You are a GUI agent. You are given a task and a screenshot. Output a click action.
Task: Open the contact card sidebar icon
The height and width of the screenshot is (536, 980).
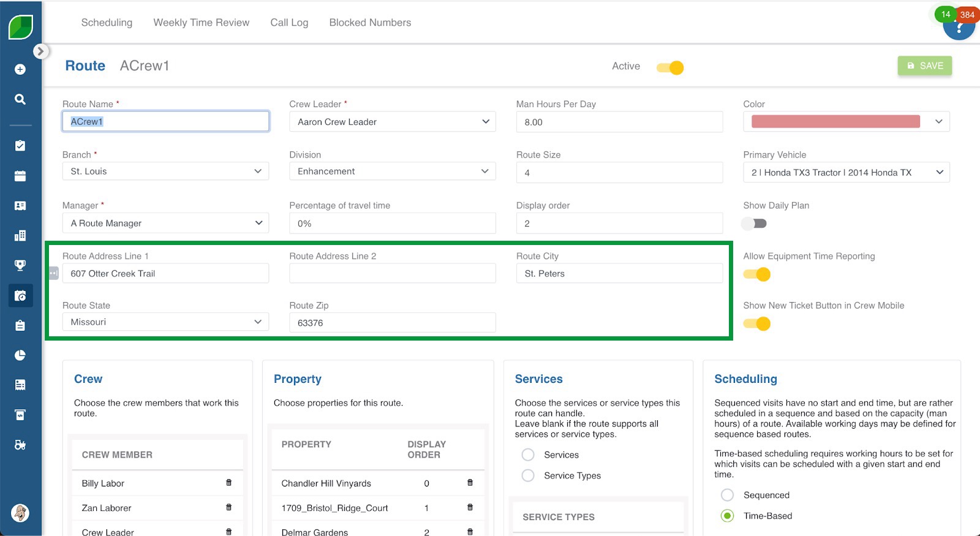click(20, 206)
